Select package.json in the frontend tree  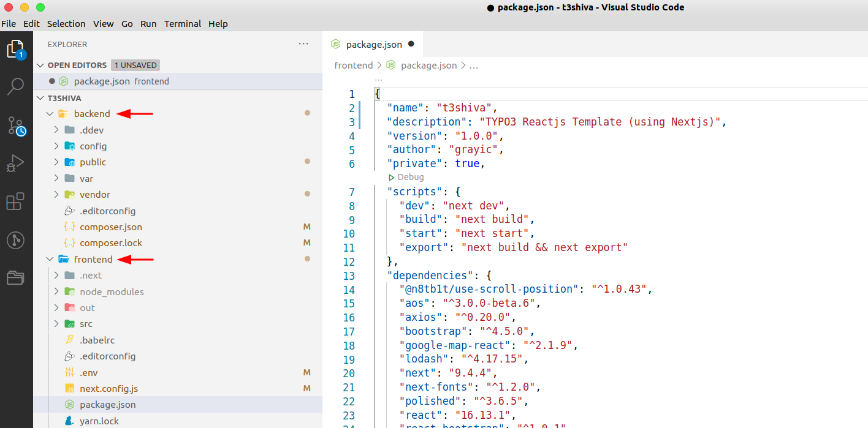point(178,405)
